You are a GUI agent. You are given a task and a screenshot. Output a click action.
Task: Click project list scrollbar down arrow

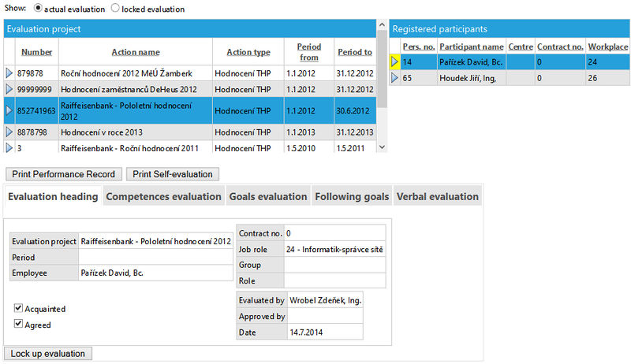(383, 147)
